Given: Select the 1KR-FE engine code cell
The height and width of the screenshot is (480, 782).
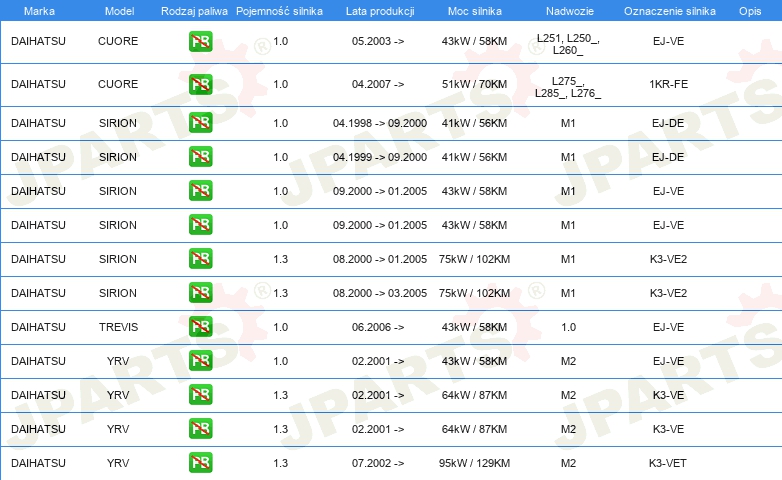Looking at the screenshot, I should pyautogui.click(x=668, y=84).
